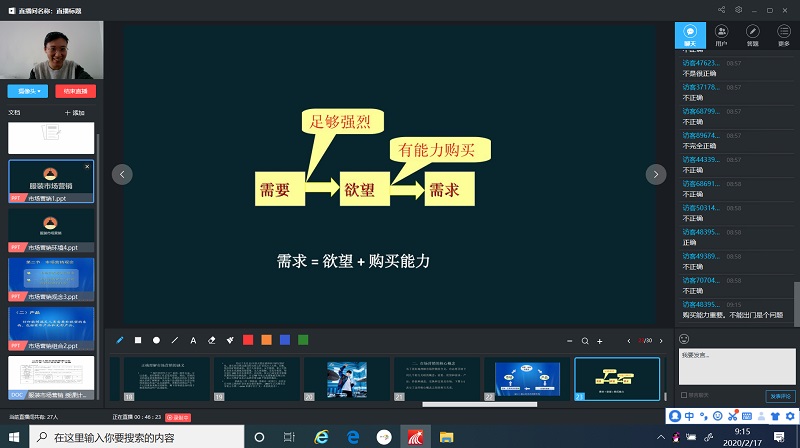This screenshot has height=448, width=800.
Task: Tick the checkbox below the chat input
Action: (x=684, y=395)
